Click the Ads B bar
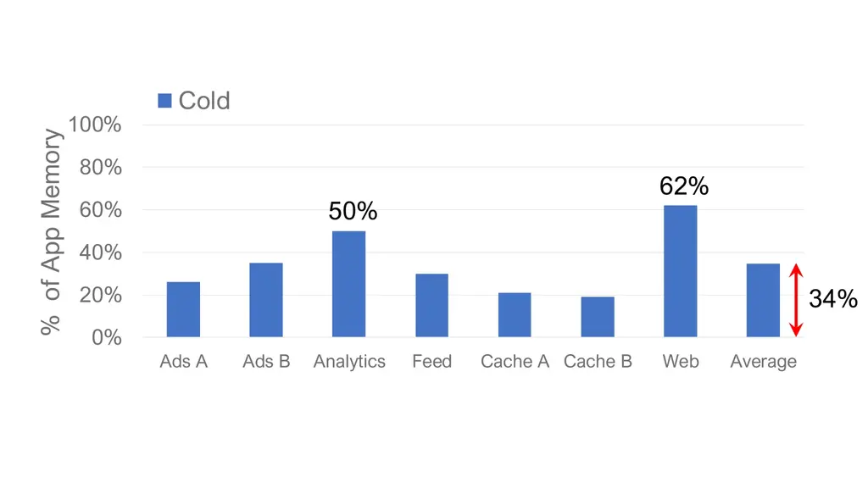The image size is (868, 488). point(266,300)
